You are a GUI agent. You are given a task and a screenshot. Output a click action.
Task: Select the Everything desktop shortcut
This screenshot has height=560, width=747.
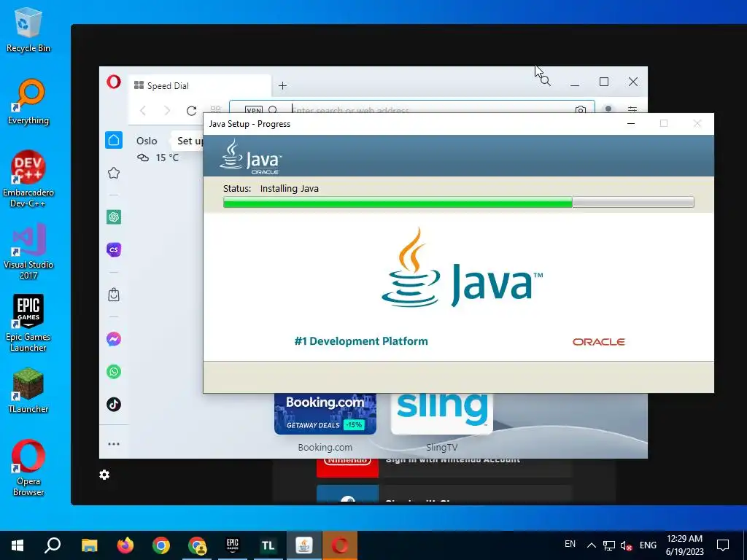(x=28, y=102)
